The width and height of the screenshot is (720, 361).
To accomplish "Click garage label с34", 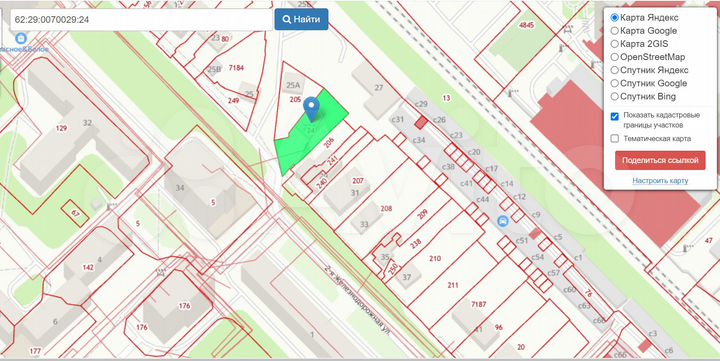I will point(419,140).
